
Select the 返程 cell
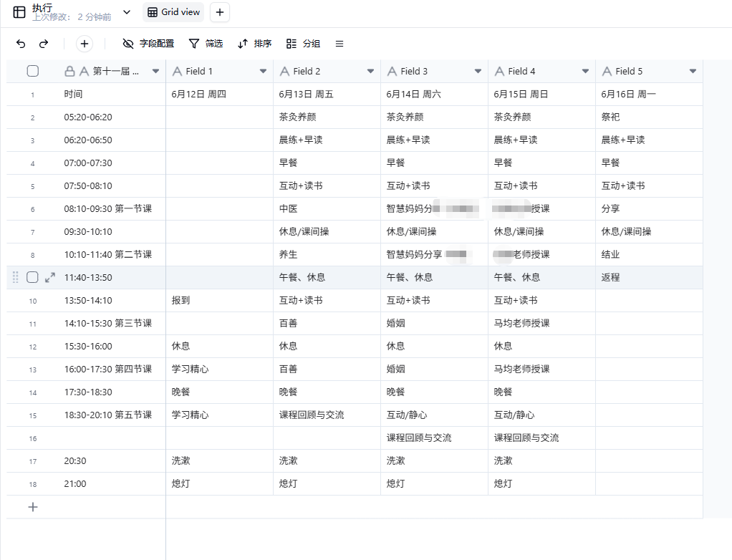[x=650, y=277]
